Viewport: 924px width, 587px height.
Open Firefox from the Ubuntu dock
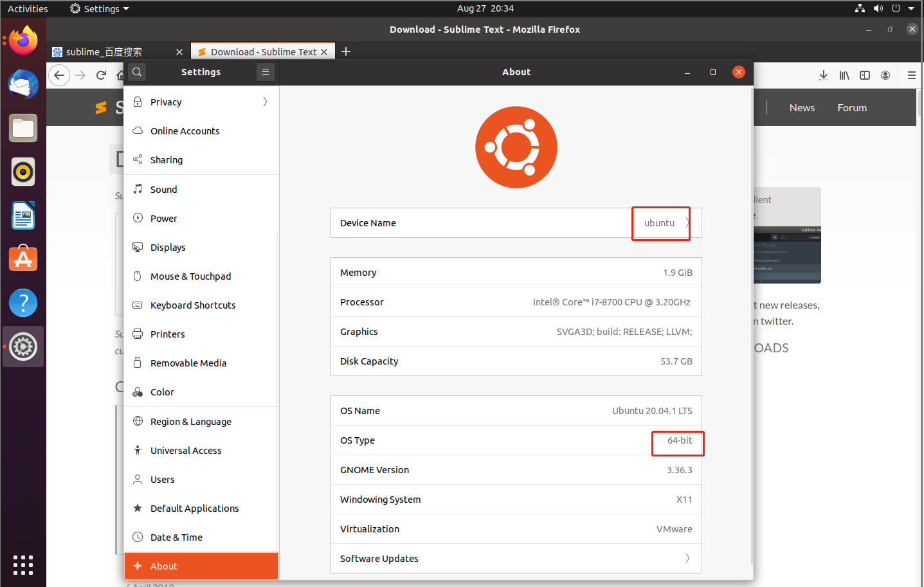(x=23, y=41)
